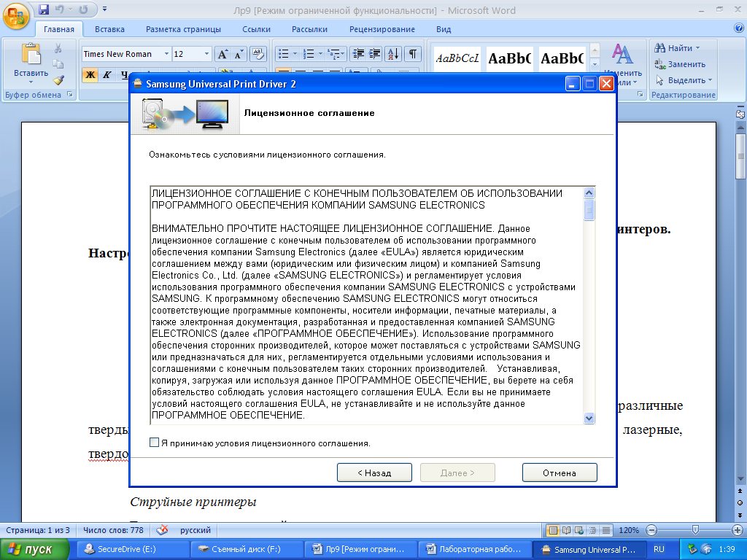Click the Change Styles icon
Viewport: 747px width, 560px height.
click(623, 54)
